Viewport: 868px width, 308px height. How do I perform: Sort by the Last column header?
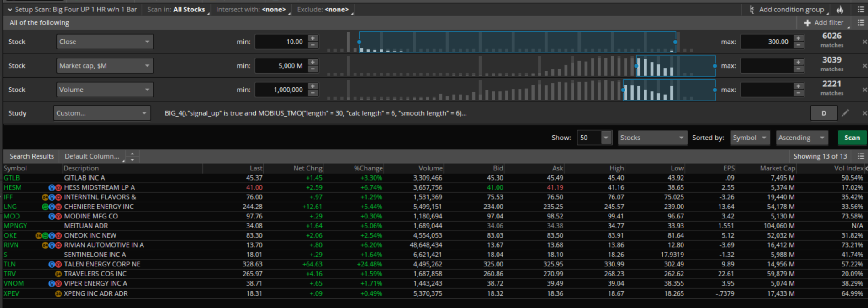tap(256, 168)
